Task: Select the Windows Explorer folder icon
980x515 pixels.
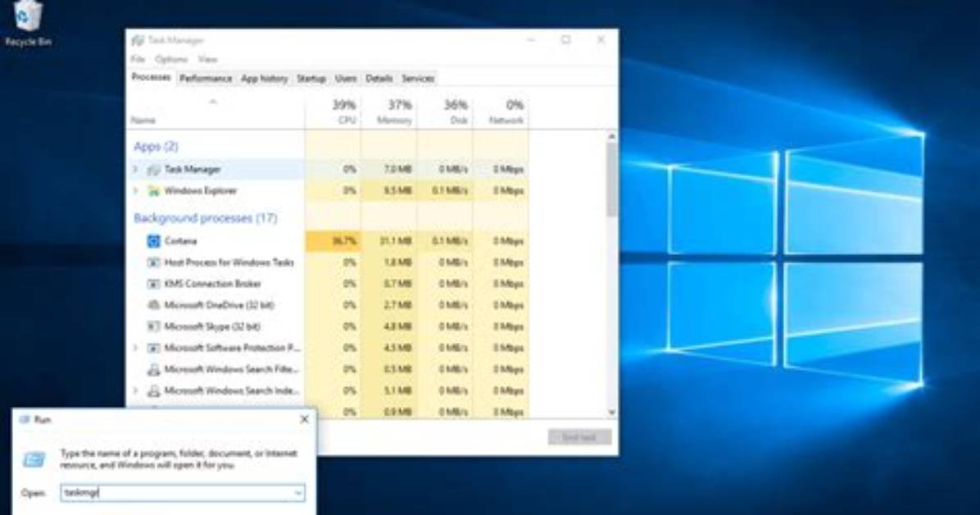Action: (153, 191)
